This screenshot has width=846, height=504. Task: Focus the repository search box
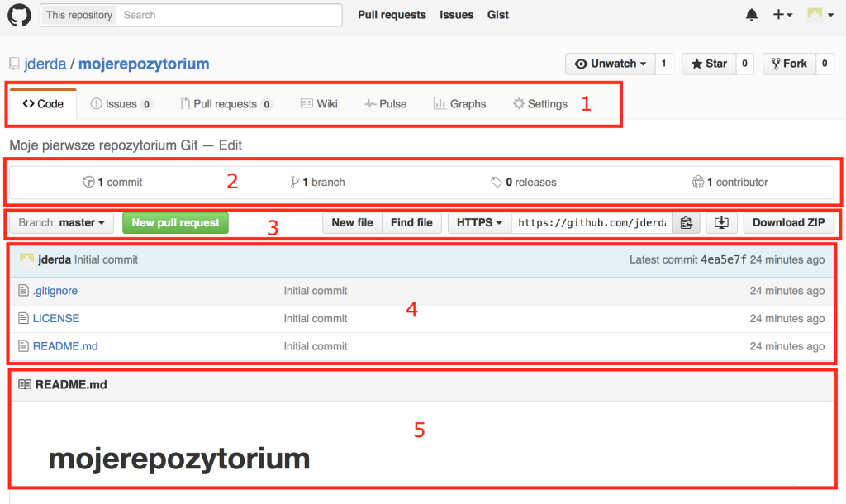coord(229,15)
